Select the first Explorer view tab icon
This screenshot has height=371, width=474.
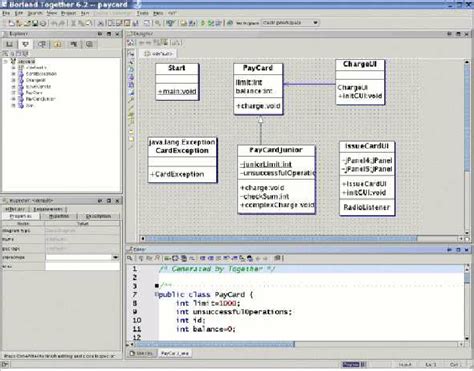click(10, 44)
